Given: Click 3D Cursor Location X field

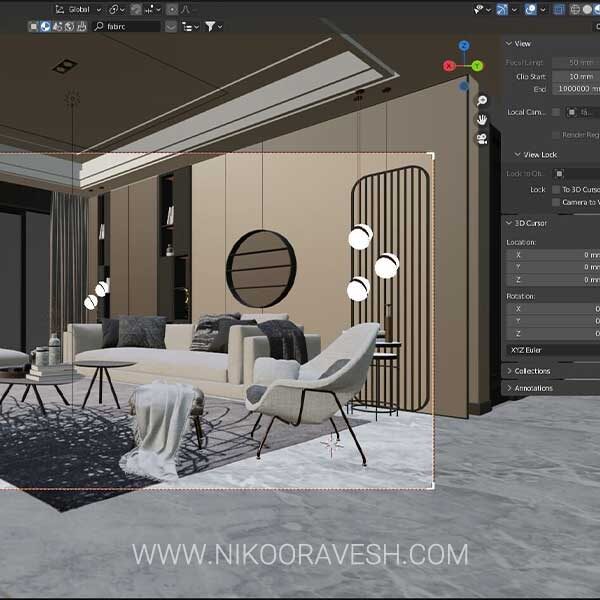Looking at the screenshot, I should pos(553,255).
